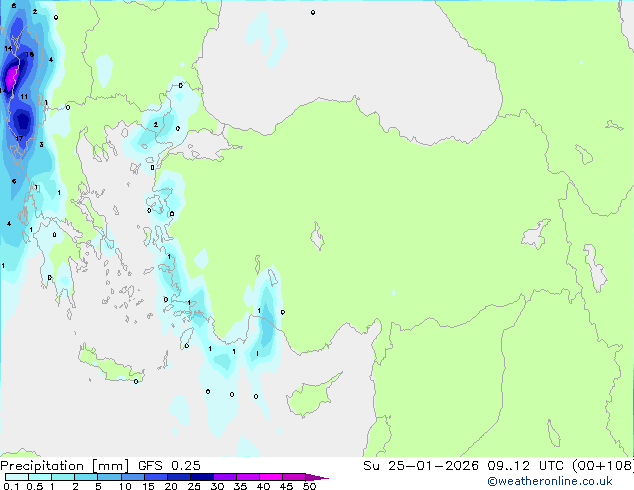Screen dimensions: 634x490
Task: Pick the legend swatch between 2 and 5
Action: click(86, 477)
